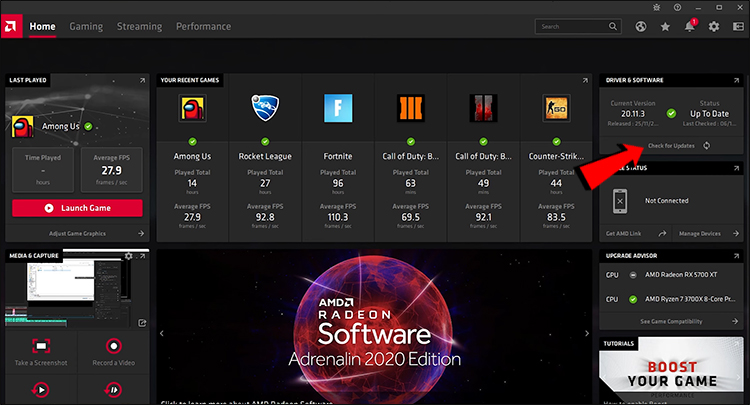This screenshot has height=405, width=750.
Task: Click the Record a Video button
Action: 113,351
